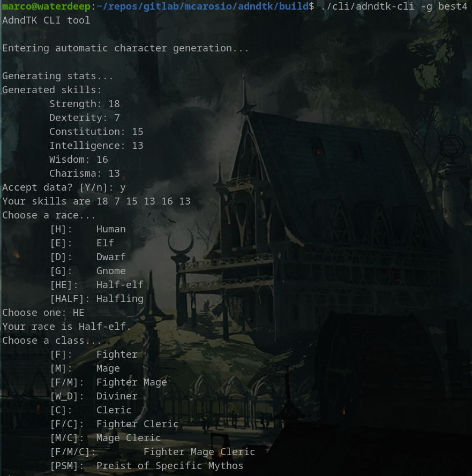Select the [PSM] Preist of Specific Mythos option
Image resolution: width=472 pixels, height=476 pixels.
pos(146,466)
